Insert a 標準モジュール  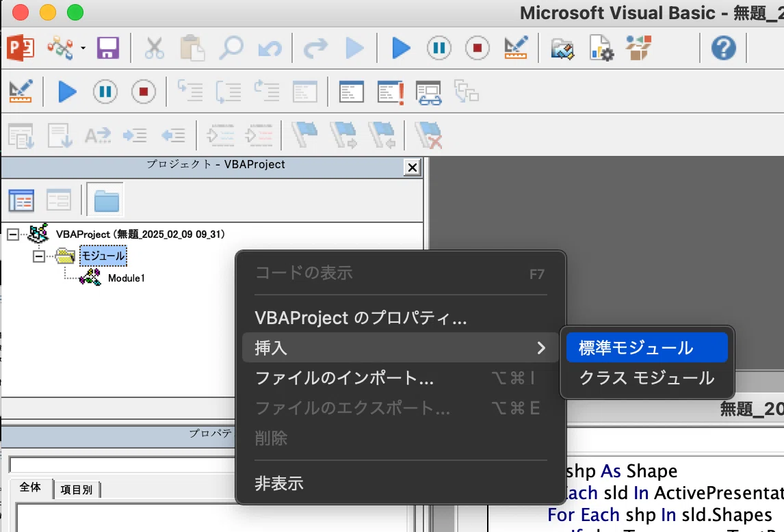pos(646,347)
